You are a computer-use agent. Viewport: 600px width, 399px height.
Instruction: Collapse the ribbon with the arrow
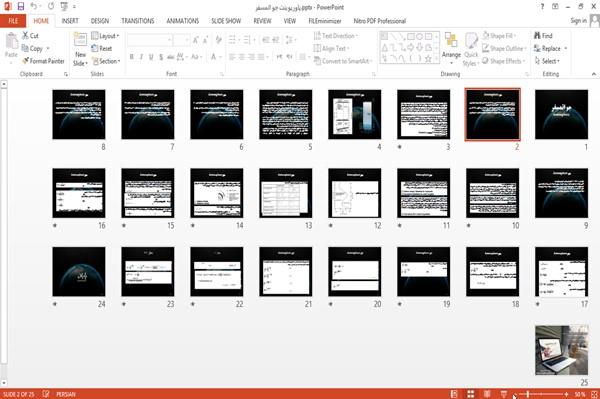(x=593, y=74)
